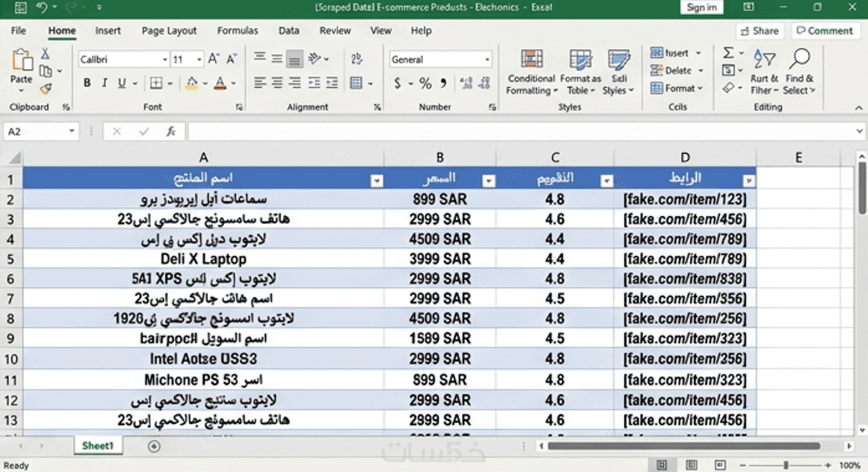Click Middle Align icon

coord(277,58)
